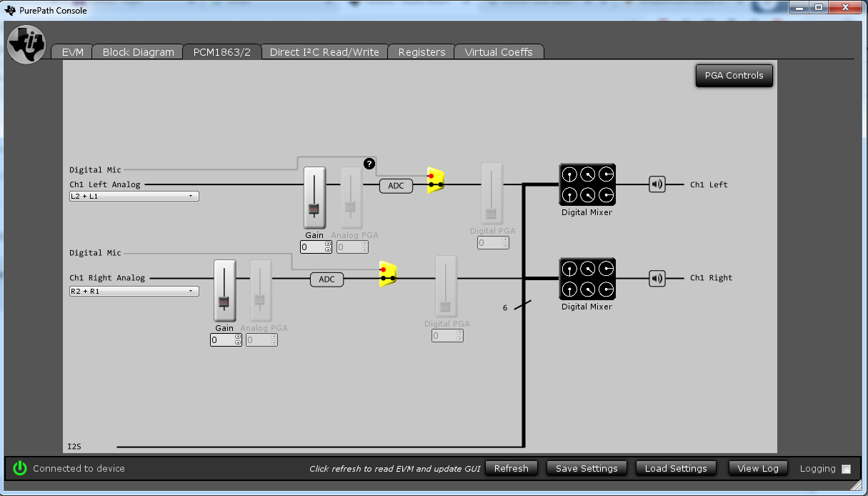The image size is (868, 496).
Task: Open the R2 + R1 input dropdown
Action: pos(134,291)
